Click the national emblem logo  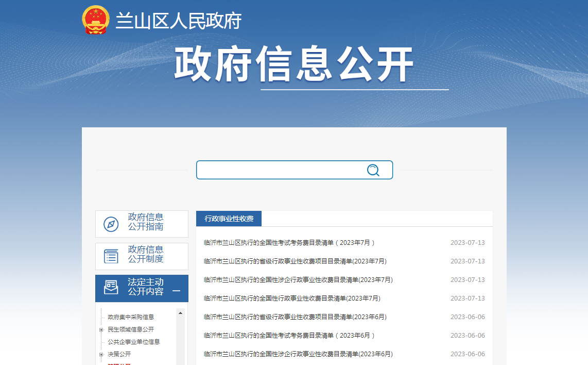pyautogui.click(x=96, y=20)
